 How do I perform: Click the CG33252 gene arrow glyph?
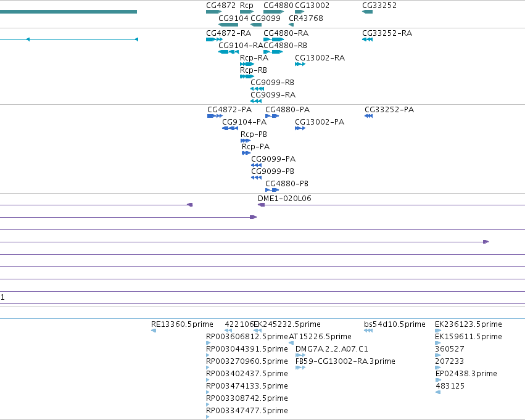(367, 12)
